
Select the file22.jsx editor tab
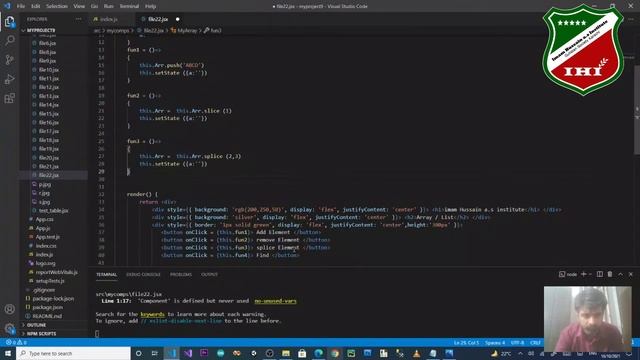click(x=158, y=19)
